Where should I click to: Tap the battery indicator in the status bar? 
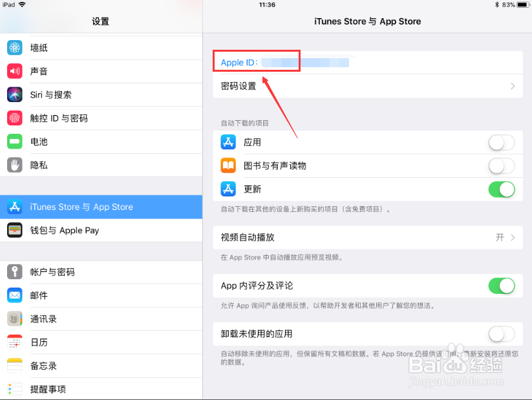523,5
